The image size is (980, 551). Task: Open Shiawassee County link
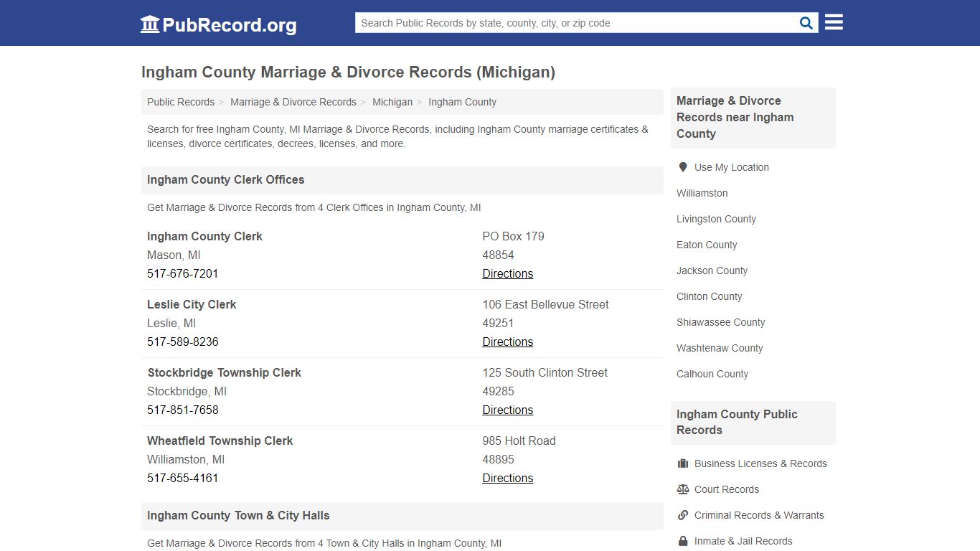(x=720, y=322)
